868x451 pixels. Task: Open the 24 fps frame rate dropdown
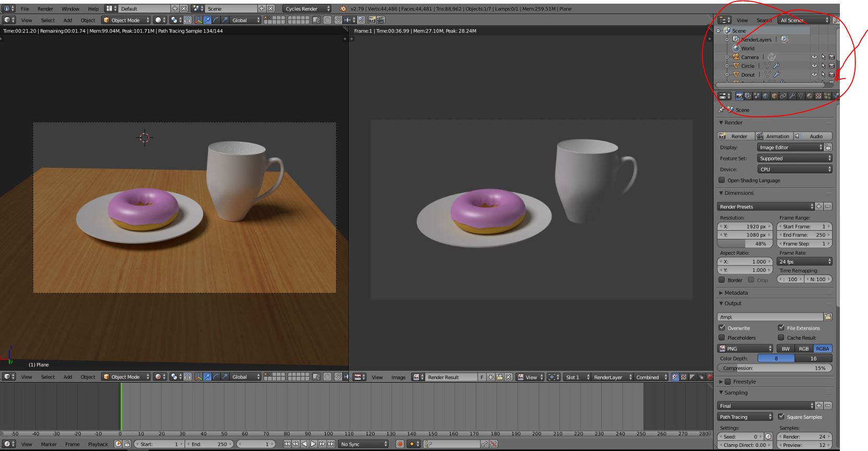click(804, 261)
